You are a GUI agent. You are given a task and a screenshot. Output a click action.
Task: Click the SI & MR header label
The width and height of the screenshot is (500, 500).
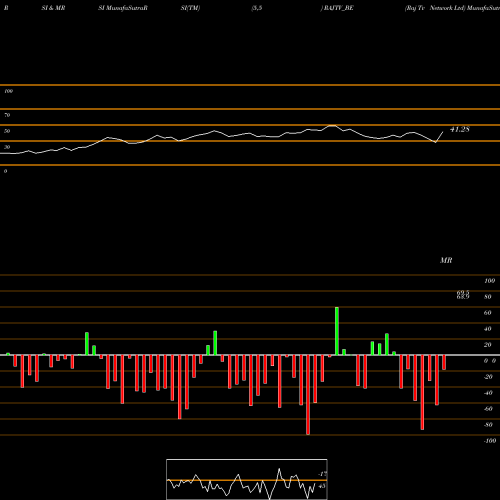coord(53,8)
